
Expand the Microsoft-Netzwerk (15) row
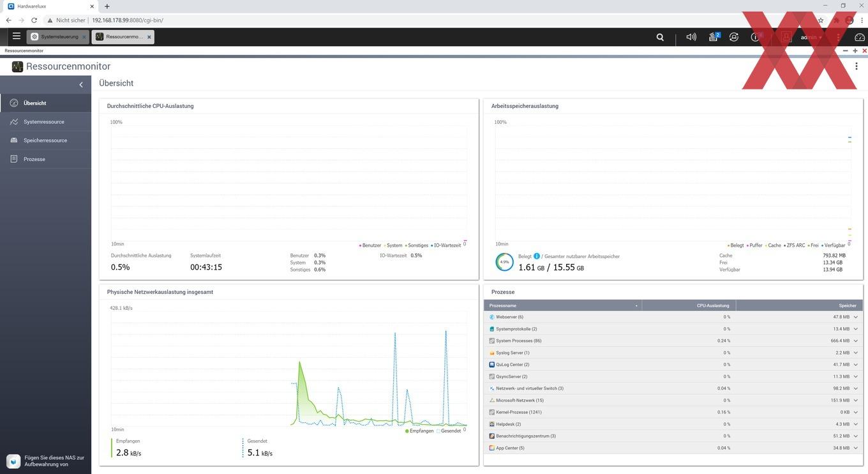[856, 401]
